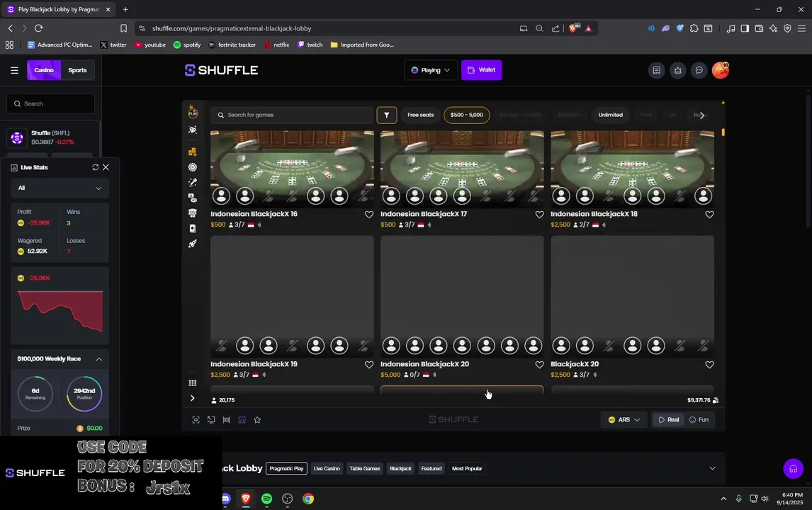
Task: Focus the Search for games field
Action: tap(291, 115)
